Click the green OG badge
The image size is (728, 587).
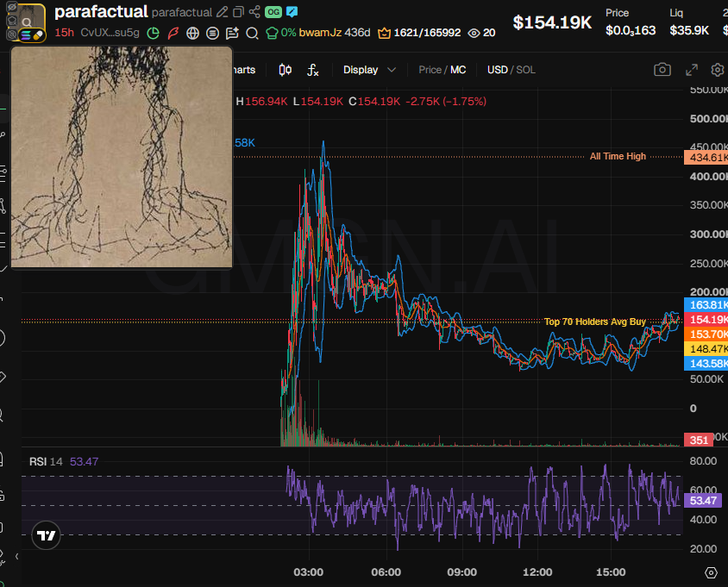273,12
